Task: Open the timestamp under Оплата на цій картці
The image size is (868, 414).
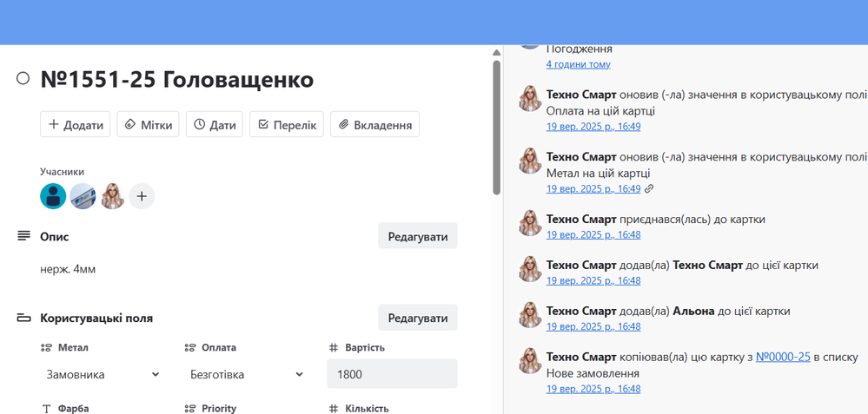Action: pyautogui.click(x=593, y=127)
